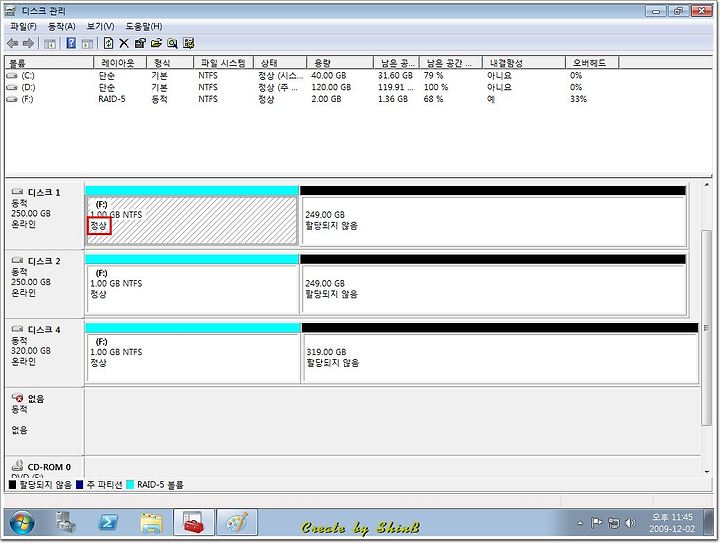Sort by the 내결함성 column header
This screenshot has width=720, height=543.
coord(523,63)
